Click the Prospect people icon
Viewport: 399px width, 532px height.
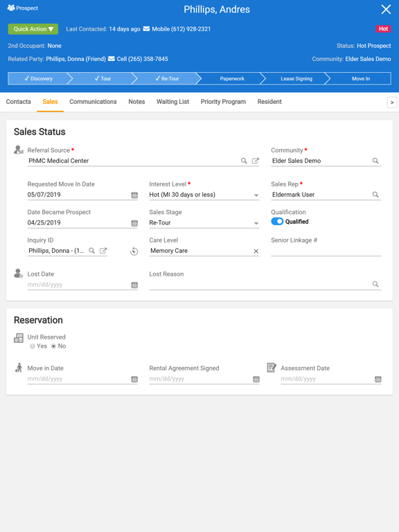pyautogui.click(x=11, y=8)
